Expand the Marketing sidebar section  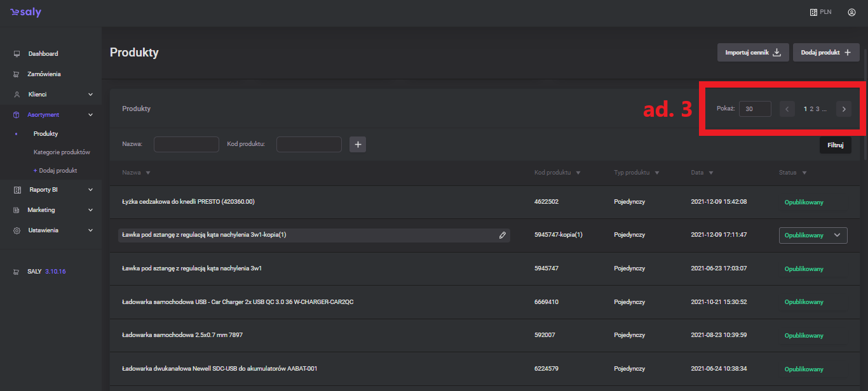click(x=90, y=210)
